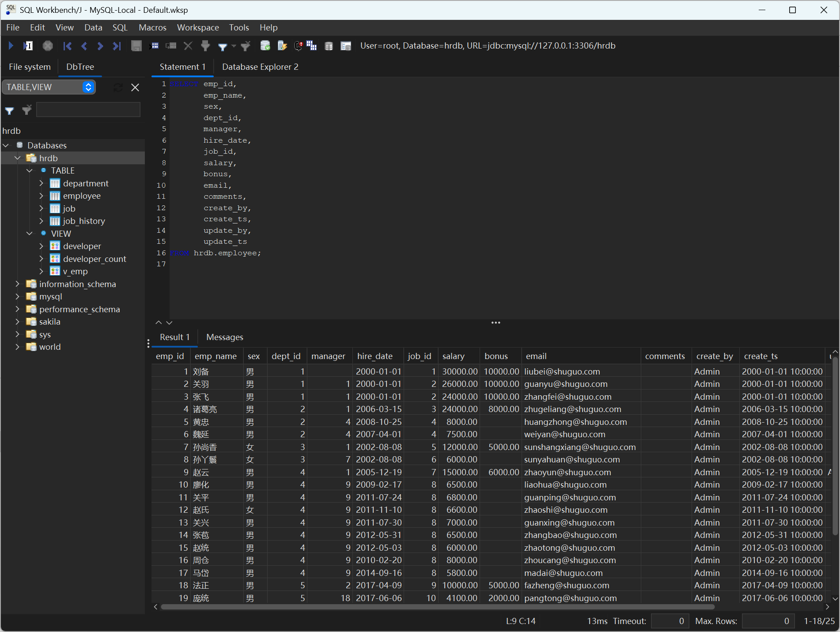Click the Timeout input field
Image resolution: width=840 pixels, height=632 pixels.
(670, 621)
